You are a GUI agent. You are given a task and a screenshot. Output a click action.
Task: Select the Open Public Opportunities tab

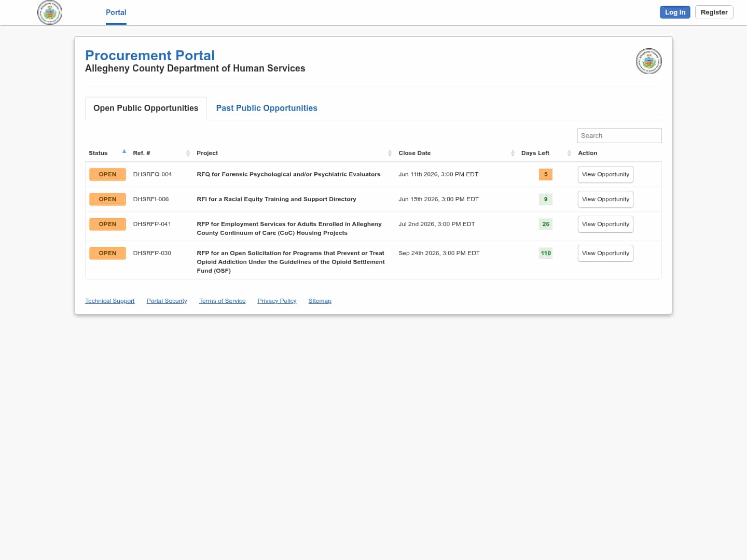[146, 108]
